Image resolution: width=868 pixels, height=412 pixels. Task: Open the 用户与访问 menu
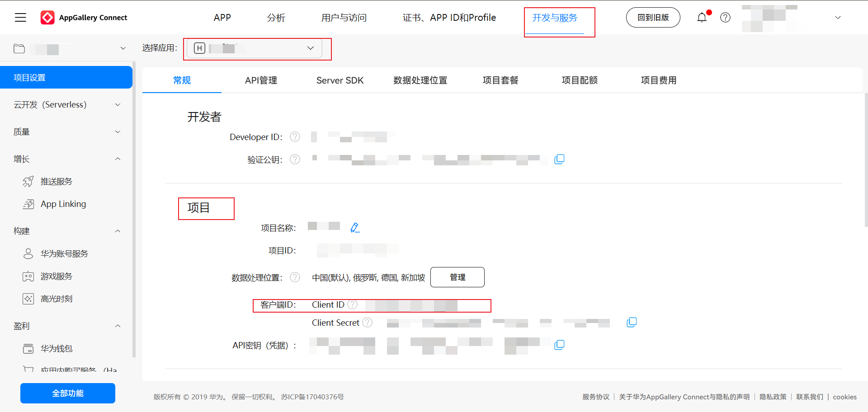pos(344,18)
